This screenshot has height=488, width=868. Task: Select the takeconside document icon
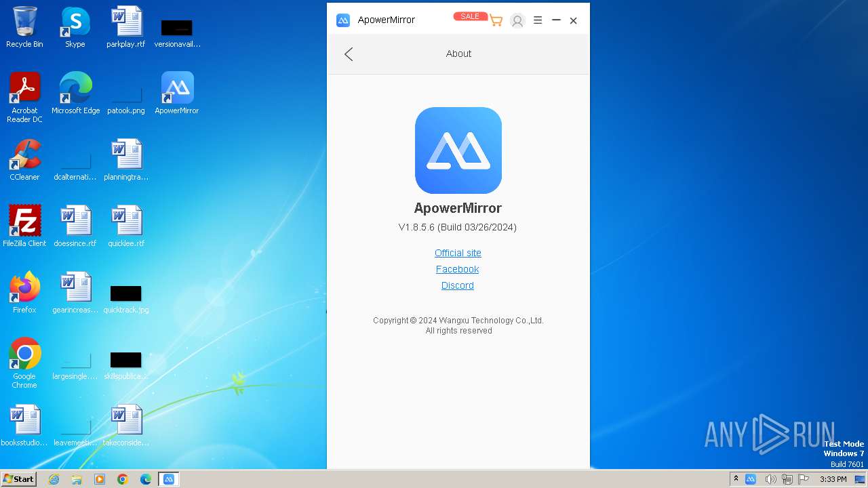(x=126, y=426)
